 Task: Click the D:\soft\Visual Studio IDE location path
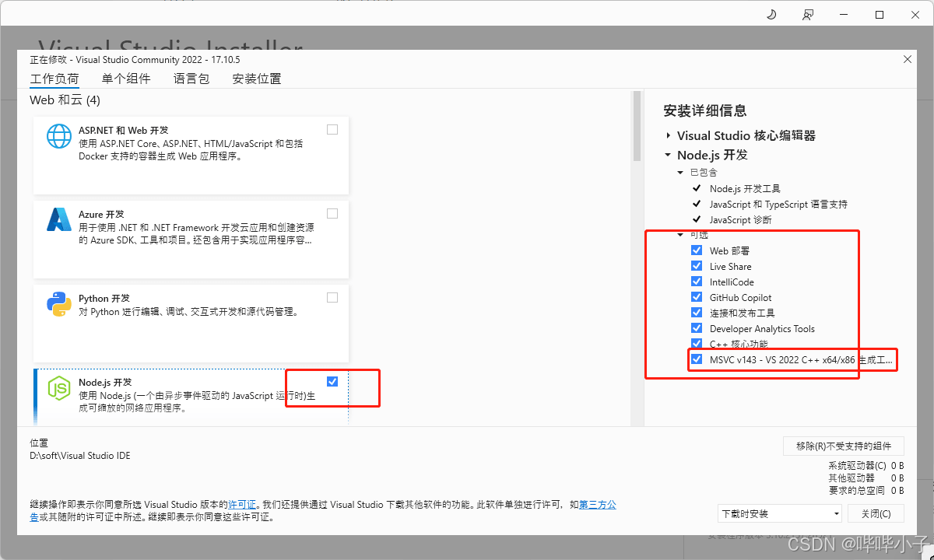(x=80, y=455)
